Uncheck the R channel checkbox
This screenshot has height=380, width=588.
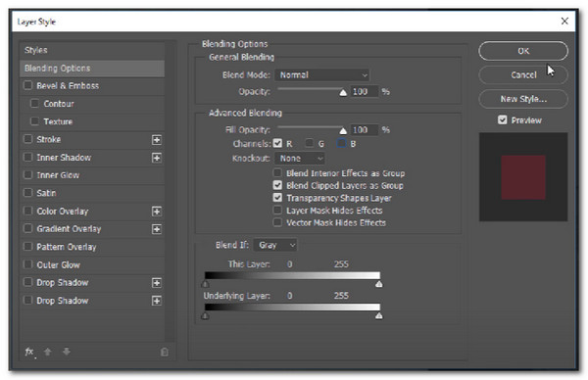tap(277, 143)
